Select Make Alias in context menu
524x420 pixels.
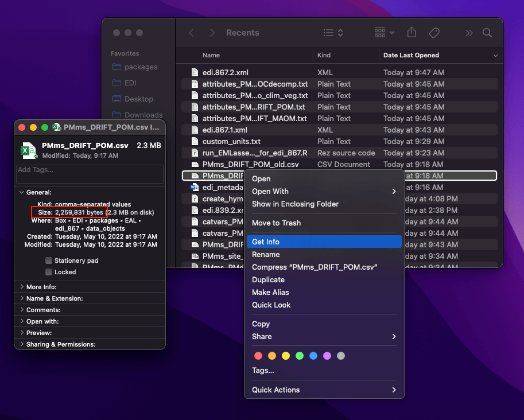tap(324, 293)
